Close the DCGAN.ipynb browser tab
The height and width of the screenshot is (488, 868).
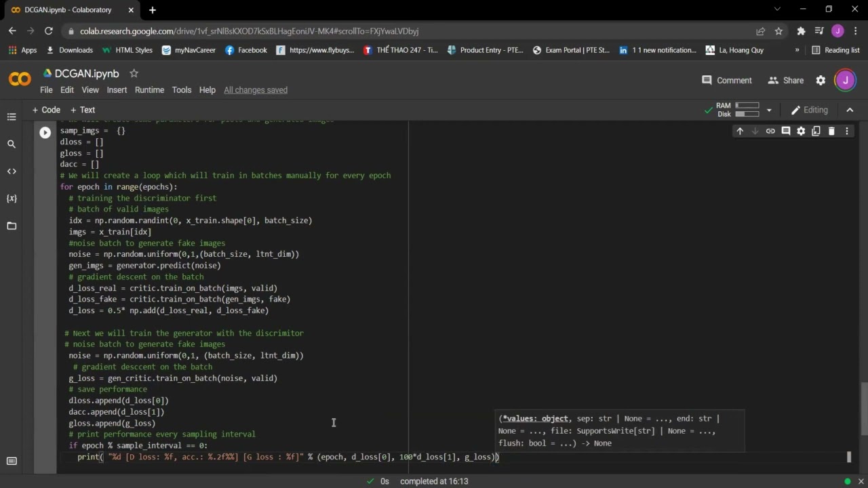point(131,10)
